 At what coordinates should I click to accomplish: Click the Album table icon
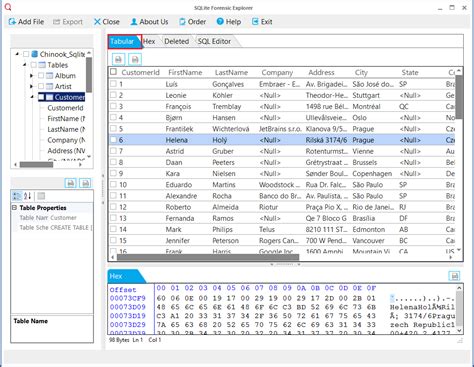49,76
